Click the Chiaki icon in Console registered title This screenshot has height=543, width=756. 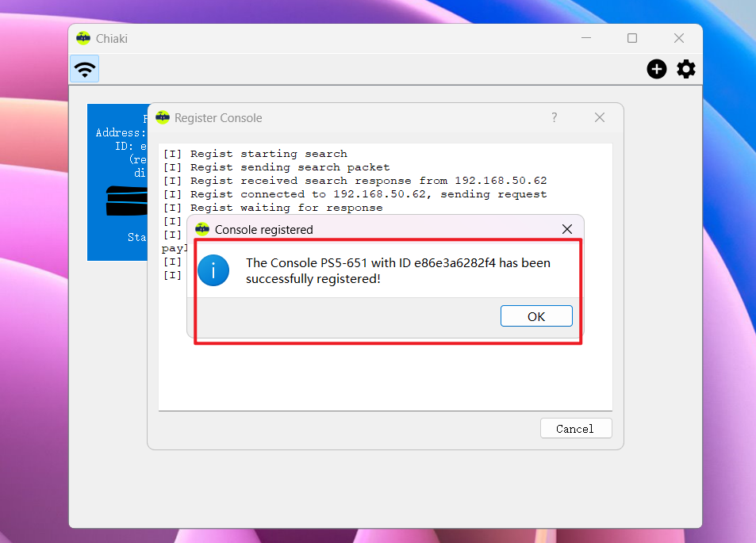[x=202, y=229]
